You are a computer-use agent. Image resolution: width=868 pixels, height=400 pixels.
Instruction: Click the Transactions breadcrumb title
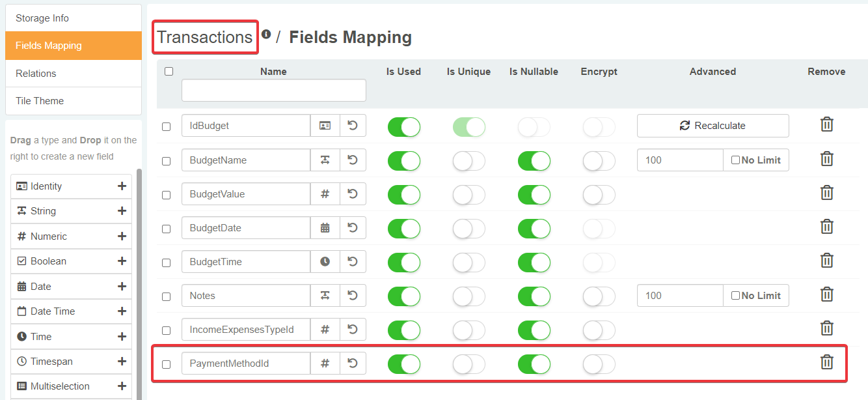(204, 38)
